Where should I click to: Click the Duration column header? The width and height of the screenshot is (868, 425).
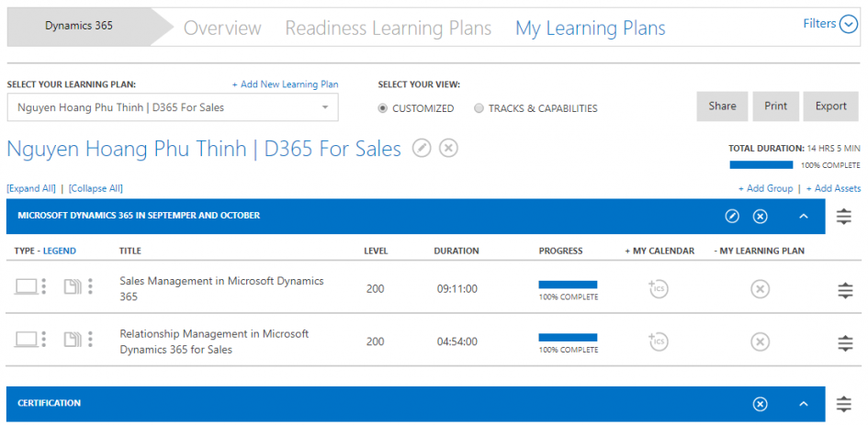coord(457,251)
